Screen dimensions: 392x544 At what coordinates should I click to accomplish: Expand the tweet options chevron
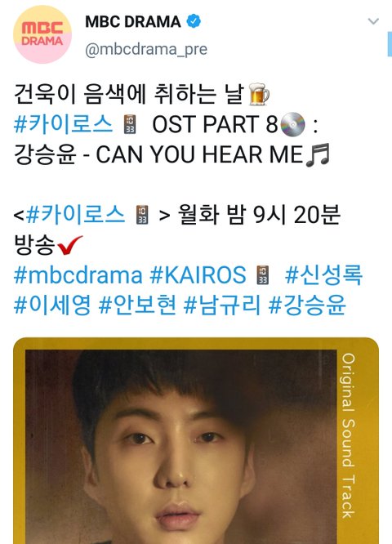(373, 21)
